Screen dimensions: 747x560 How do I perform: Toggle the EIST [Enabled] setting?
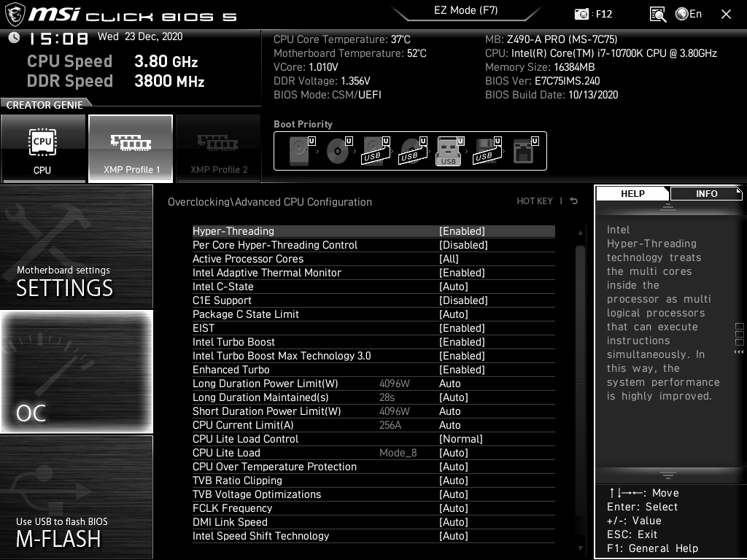tap(462, 327)
